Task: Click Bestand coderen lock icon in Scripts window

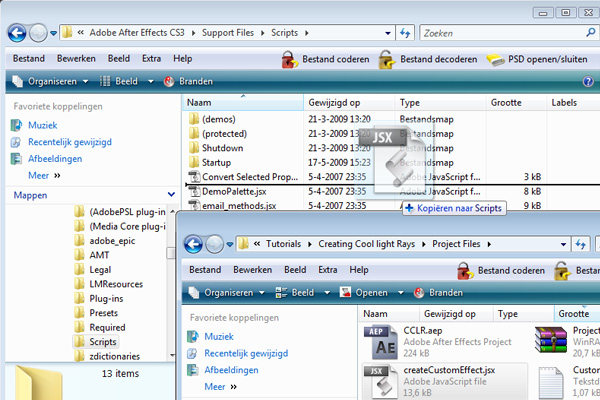Action: click(x=289, y=60)
